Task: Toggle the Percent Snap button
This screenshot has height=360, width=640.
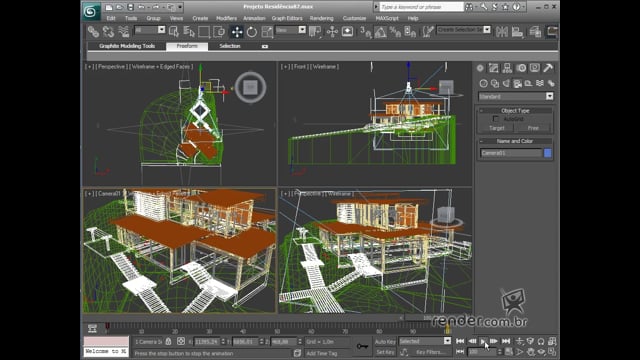Action: click(395, 31)
